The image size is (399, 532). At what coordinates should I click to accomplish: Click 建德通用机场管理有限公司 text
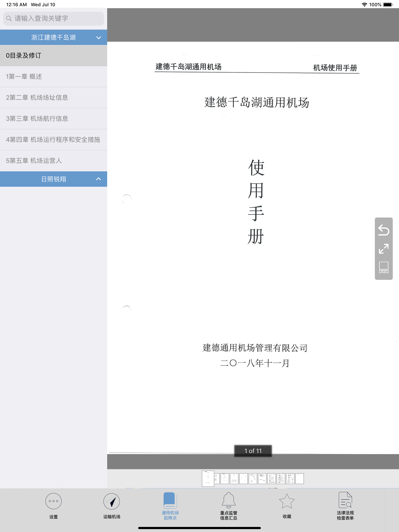point(255,348)
